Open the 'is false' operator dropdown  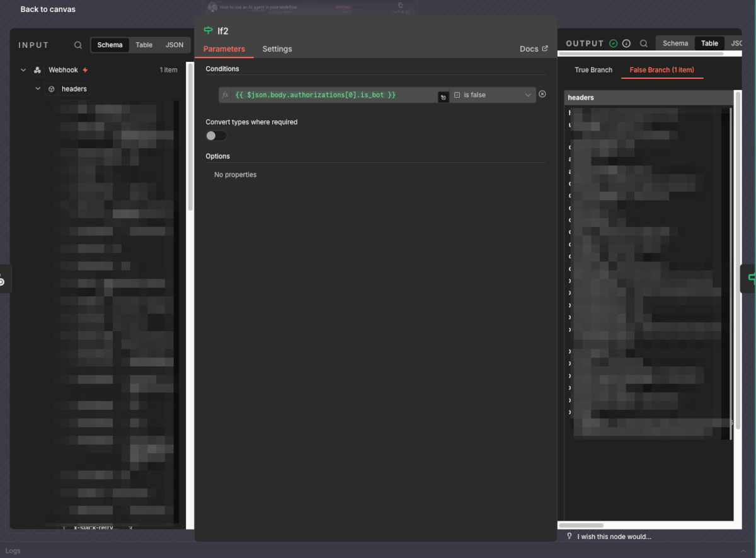coord(493,95)
